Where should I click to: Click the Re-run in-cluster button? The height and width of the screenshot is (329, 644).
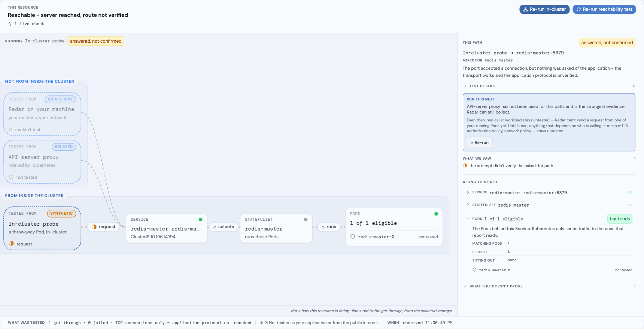pos(544,9)
